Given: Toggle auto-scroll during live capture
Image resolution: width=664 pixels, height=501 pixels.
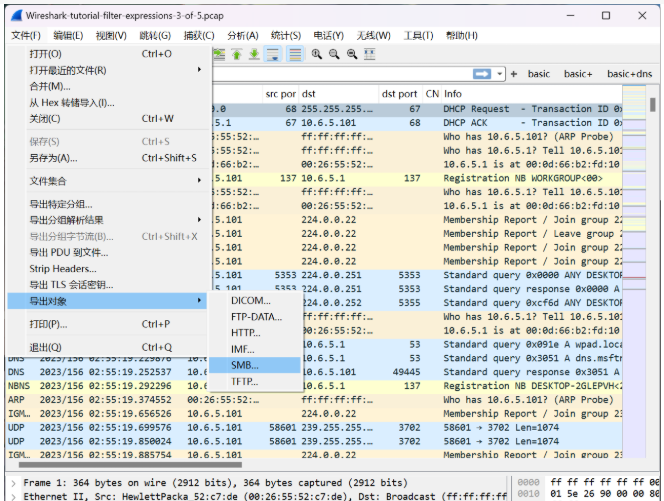Looking at the screenshot, I should coord(273,54).
